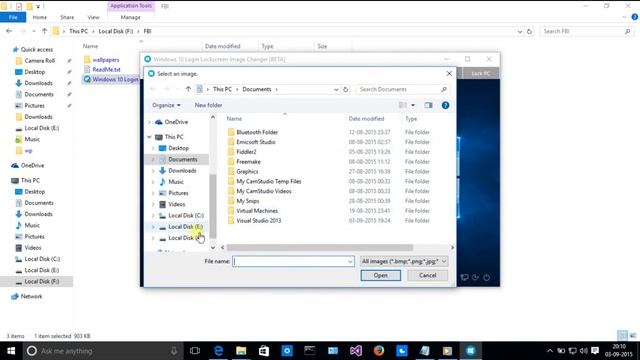Open File Explorer taskbar icon
The width and height of the screenshot is (640, 360).
(241, 351)
